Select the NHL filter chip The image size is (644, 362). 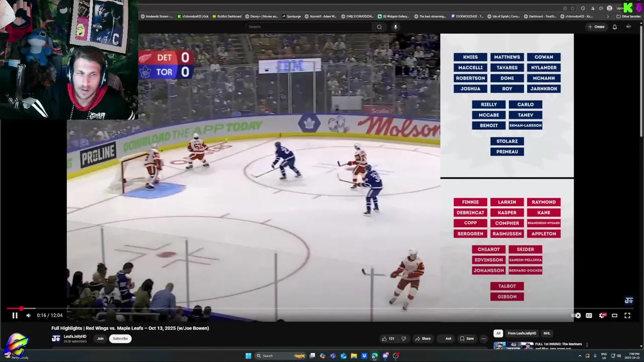pos(546,333)
